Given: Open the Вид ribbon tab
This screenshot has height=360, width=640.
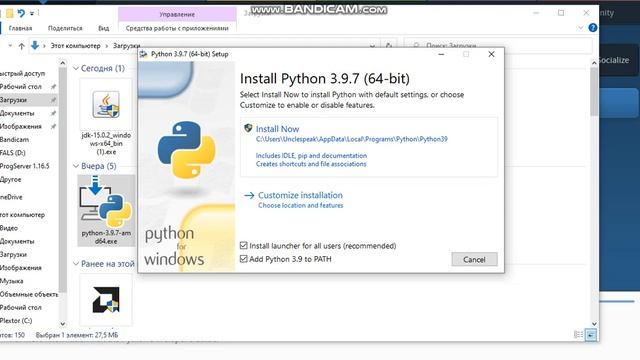Looking at the screenshot, I should (104, 28).
